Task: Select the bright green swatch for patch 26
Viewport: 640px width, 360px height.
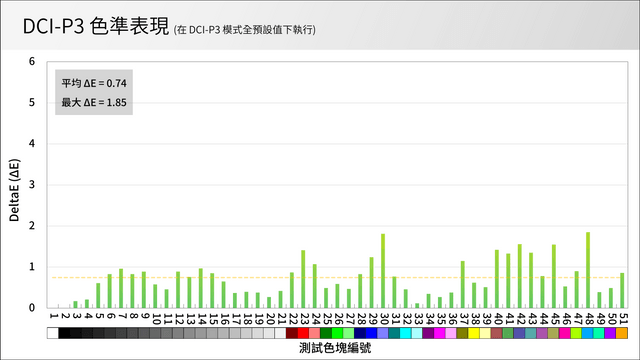Action: [337, 333]
